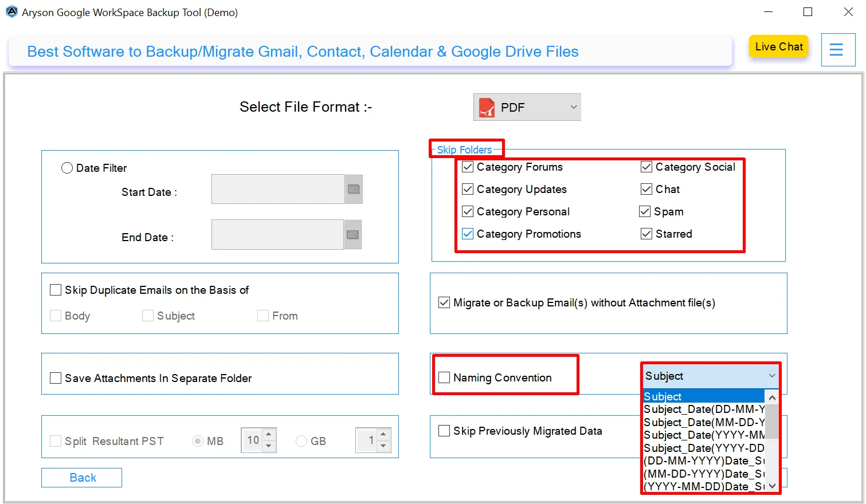Image resolution: width=866 pixels, height=504 pixels.
Task: Uncheck the Spam skip folder
Action: (646, 211)
